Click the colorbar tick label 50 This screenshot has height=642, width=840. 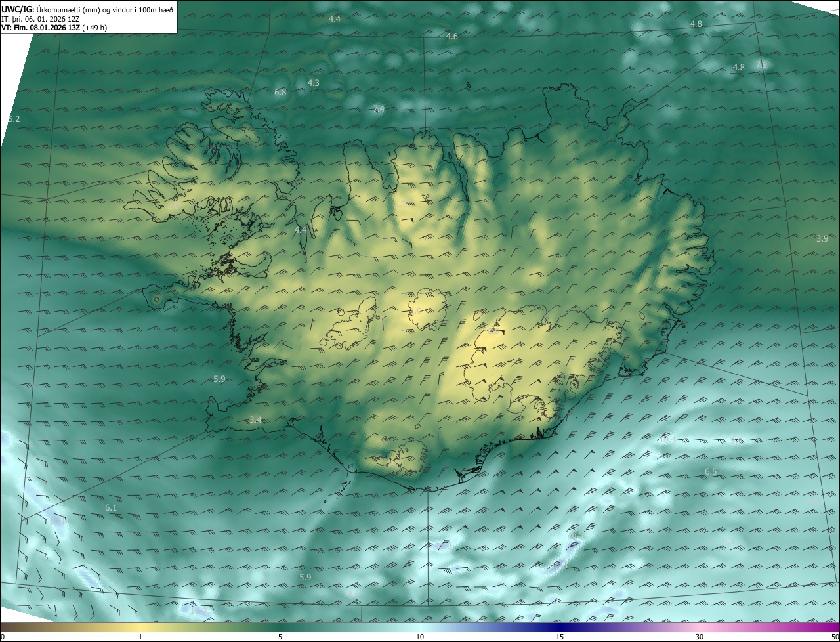835,637
